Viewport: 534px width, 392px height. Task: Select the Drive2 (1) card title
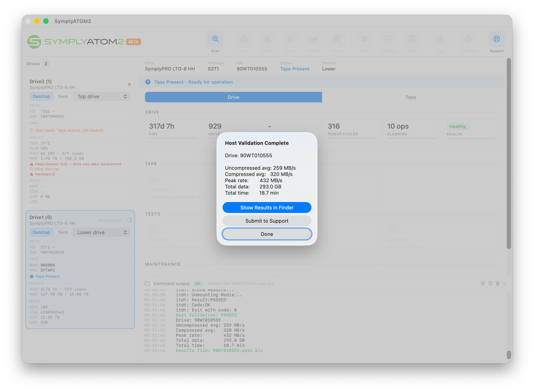coord(40,81)
